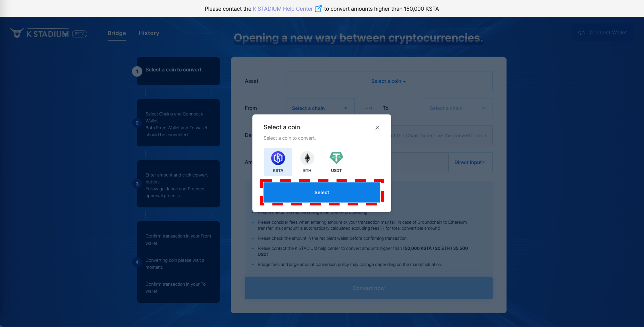
Task: Open external link icon beside Help Center
Action: point(318,9)
